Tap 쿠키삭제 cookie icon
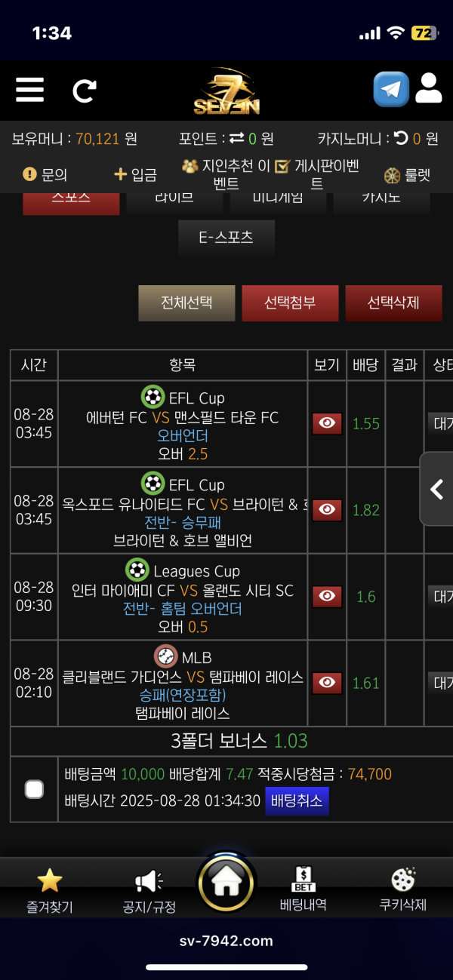This screenshot has height=980, width=453. point(402,880)
